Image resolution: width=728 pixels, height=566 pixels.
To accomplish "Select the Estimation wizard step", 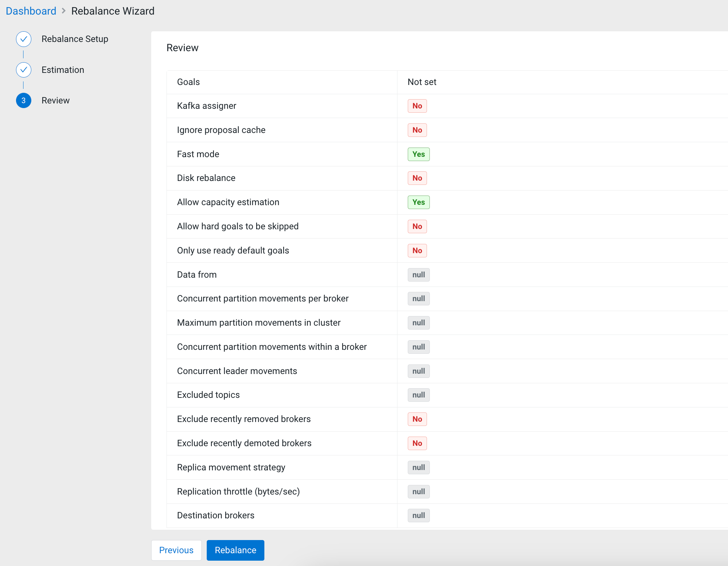I will pyautogui.click(x=63, y=70).
